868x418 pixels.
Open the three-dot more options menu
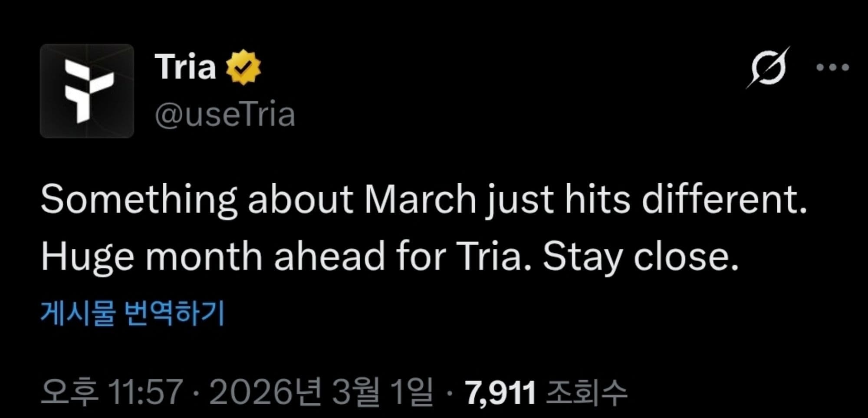[832, 68]
